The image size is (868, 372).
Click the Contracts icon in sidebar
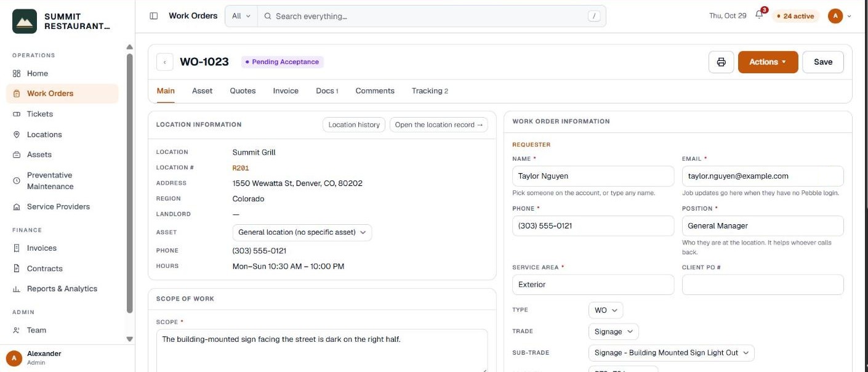[17, 269]
